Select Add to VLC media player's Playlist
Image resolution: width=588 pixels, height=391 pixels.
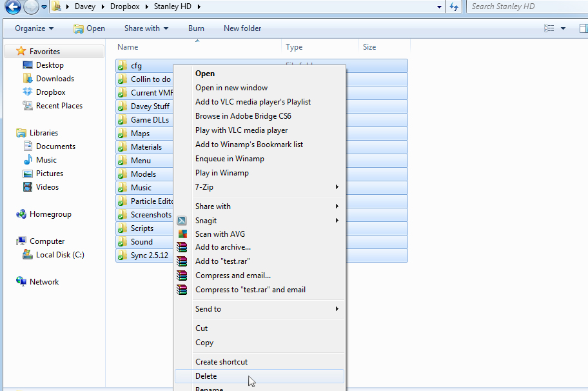coord(259,102)
